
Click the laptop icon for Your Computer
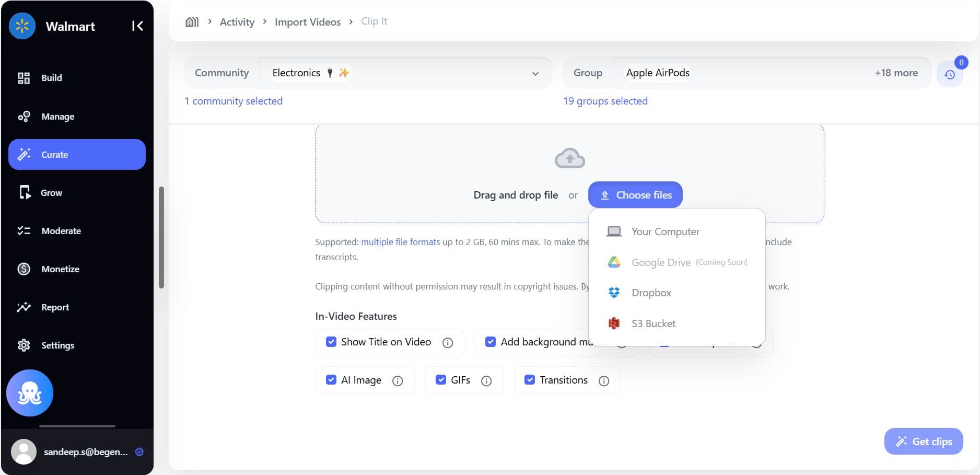(614, 231)
